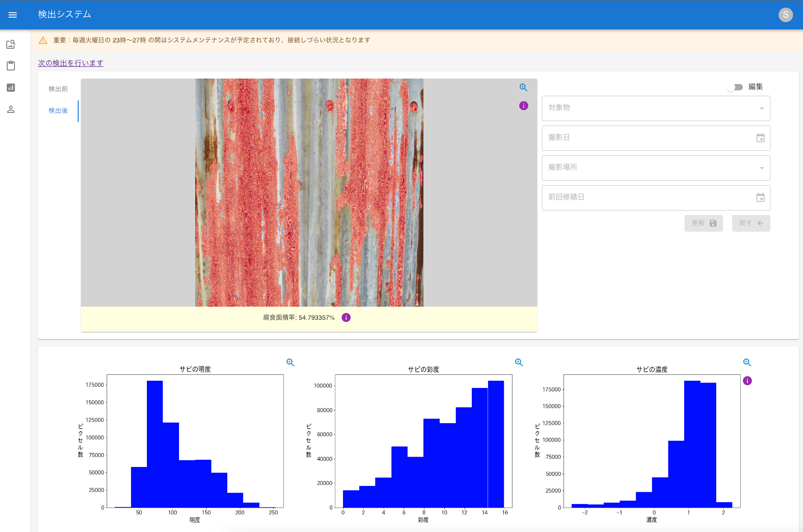This screenshot has height=532, width=803.
Task: Zoom in on the detection result image
Action: point(523,88)
